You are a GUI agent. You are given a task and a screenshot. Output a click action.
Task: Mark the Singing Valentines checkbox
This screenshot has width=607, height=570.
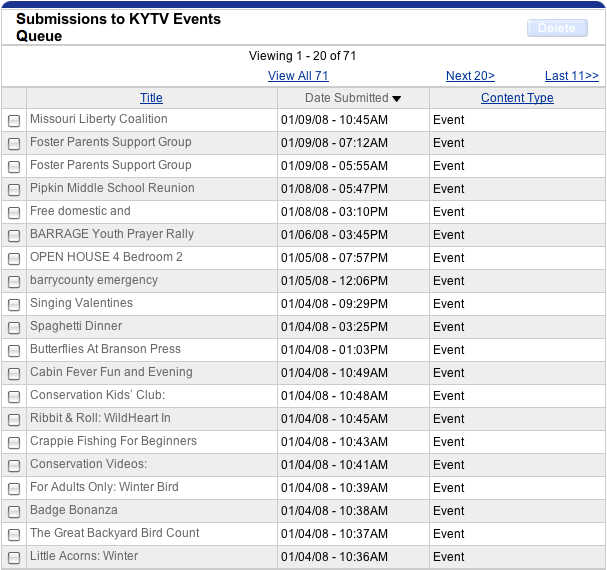[14, 305]
